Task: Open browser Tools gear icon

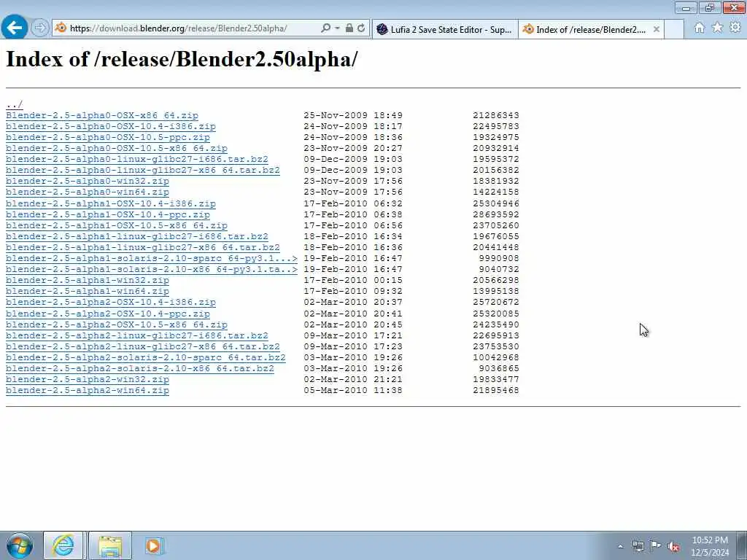Action: 735,28
